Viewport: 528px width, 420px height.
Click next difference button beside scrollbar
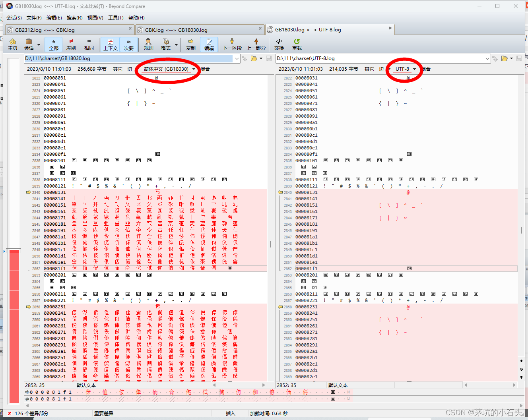coord(521,377)
